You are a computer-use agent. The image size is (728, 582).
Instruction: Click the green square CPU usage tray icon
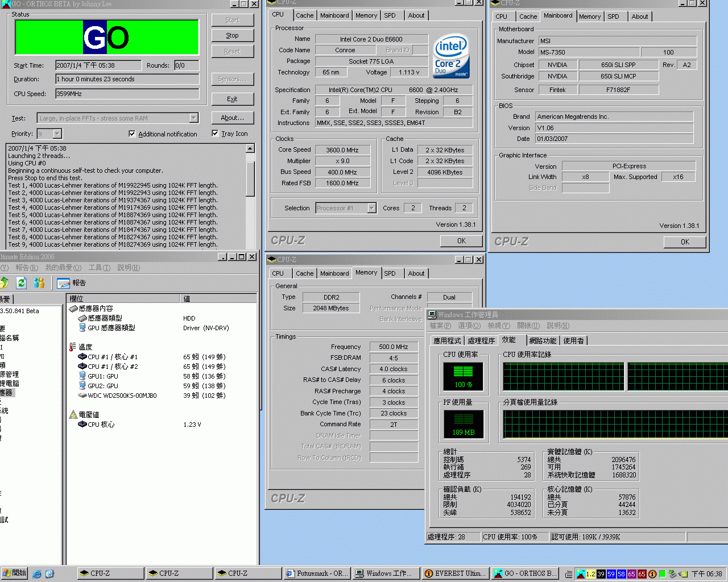click(x=663, y=574)
